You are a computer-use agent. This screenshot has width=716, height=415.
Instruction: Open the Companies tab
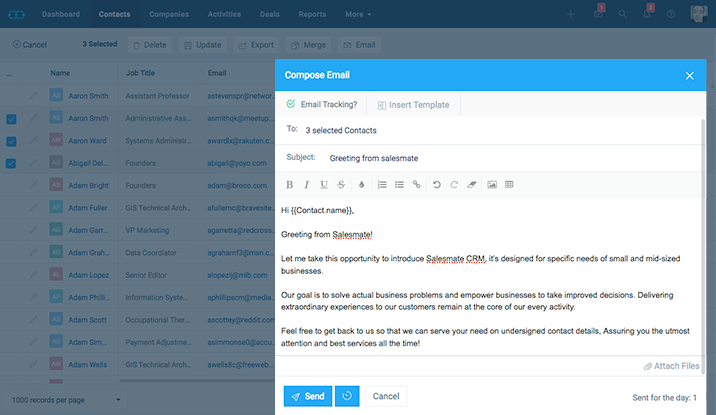tap(168, 14)
